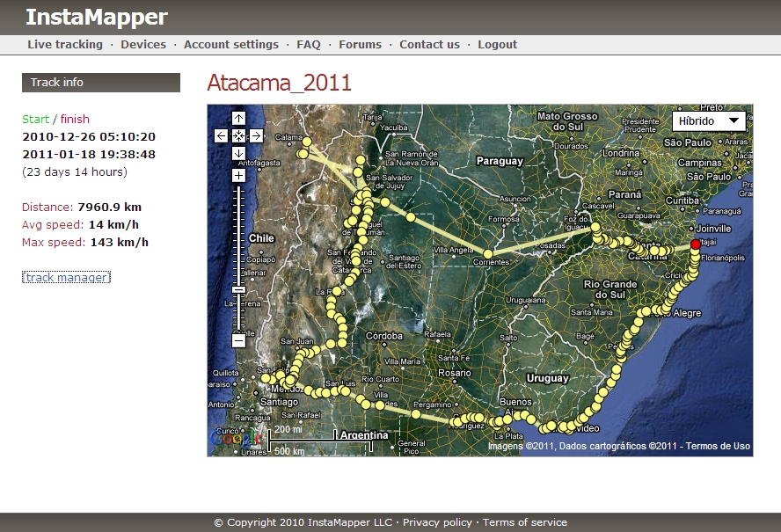Pan the map down with arrow
The width and height of the screenshot is (781, 532).
pyautogui.click(x=238, y=153)
